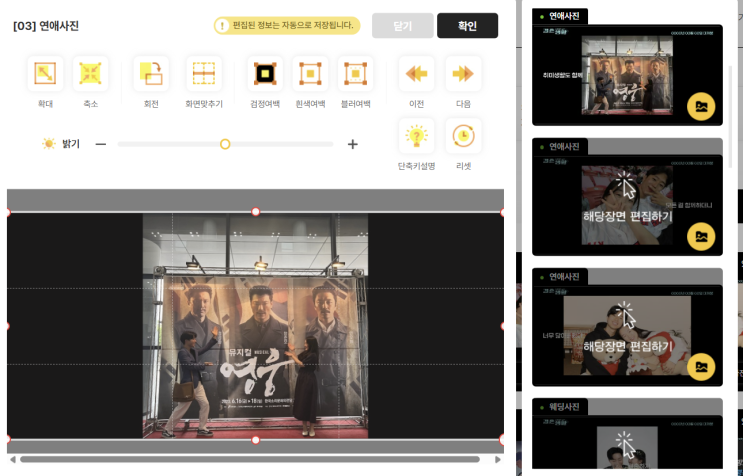Click the 확인 confirm button

[x=467, y=26]
